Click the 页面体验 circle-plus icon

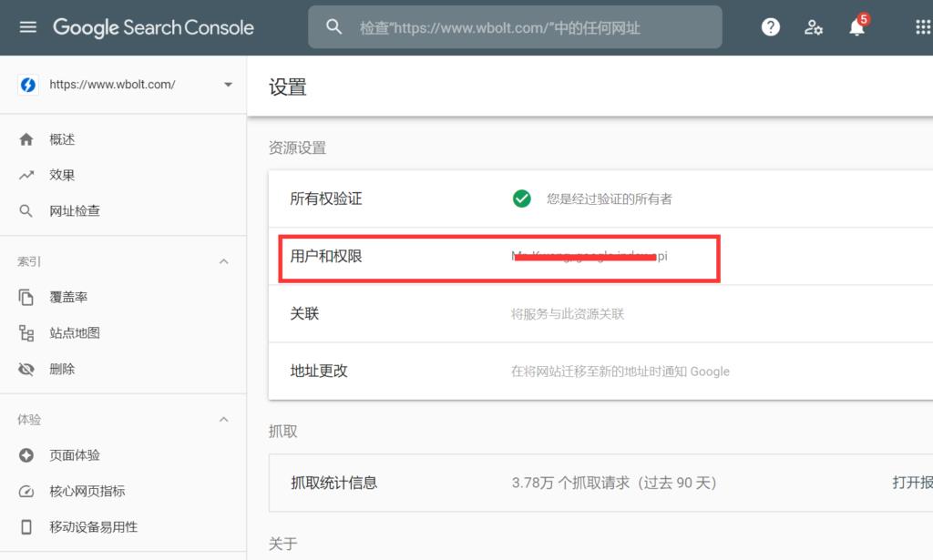point(26,455)
